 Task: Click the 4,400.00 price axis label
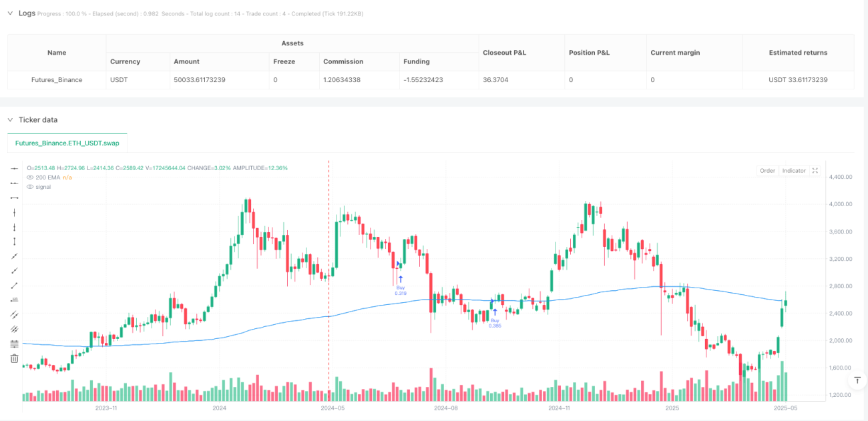pyautogui.click(x=840, y=177)
